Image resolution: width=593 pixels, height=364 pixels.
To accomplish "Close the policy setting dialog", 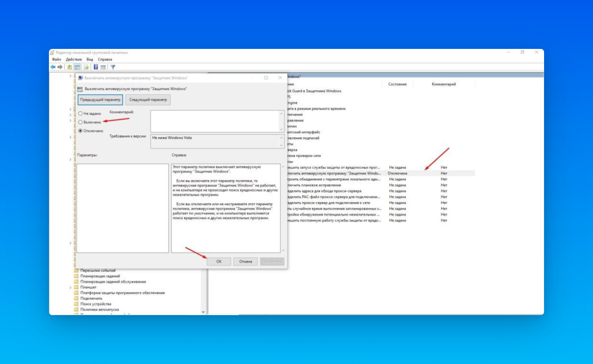I will tap(280, 78).
